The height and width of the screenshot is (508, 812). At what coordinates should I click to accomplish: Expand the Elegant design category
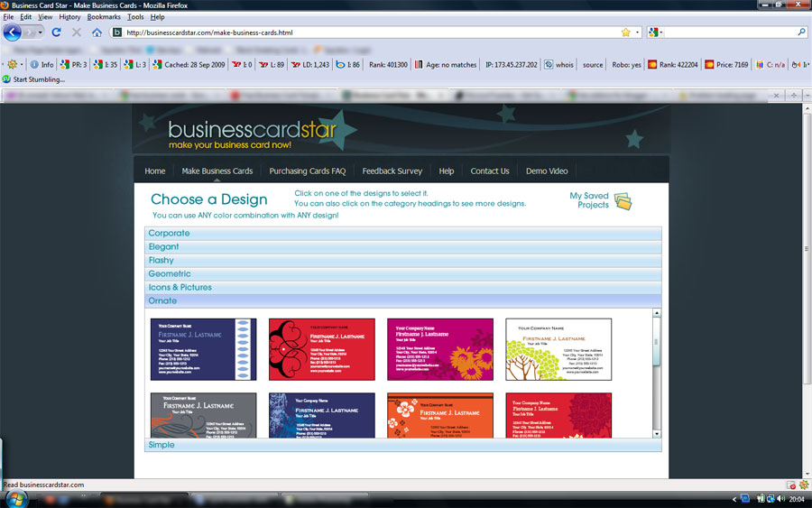click(x=403, y=246)
